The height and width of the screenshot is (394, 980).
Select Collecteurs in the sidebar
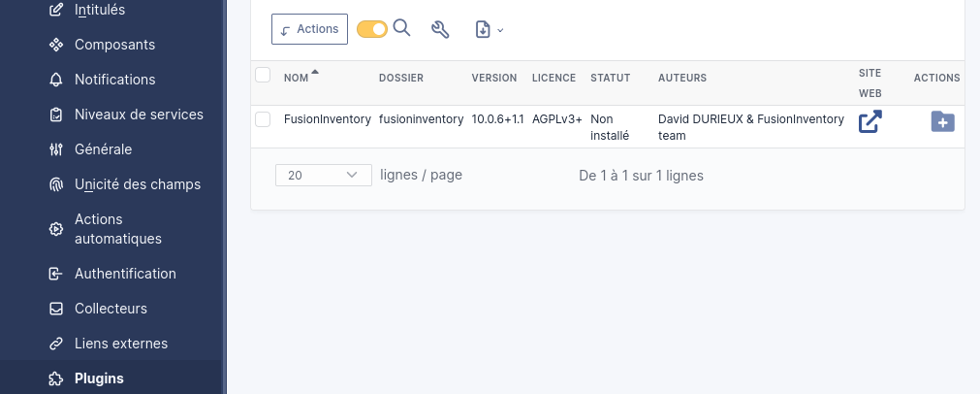coord(111,309)
